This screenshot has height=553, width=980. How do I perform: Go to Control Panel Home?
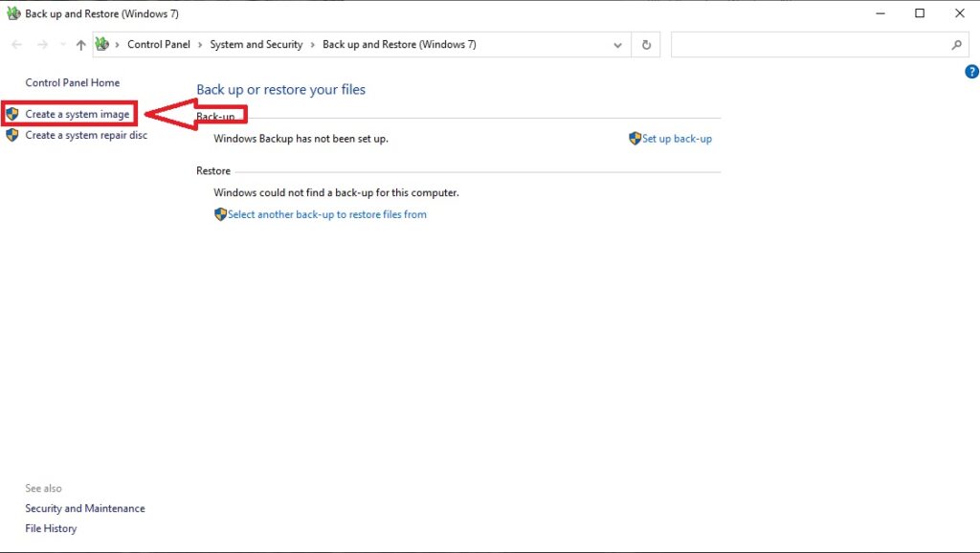pos(72,83)
